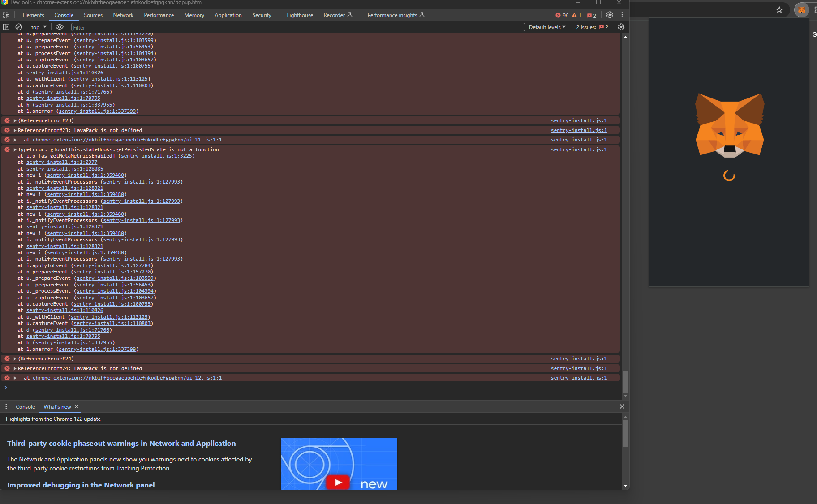
Task: Click the warnings counter triangle icon
Action: pyautogui.click(x=575, y=15)
